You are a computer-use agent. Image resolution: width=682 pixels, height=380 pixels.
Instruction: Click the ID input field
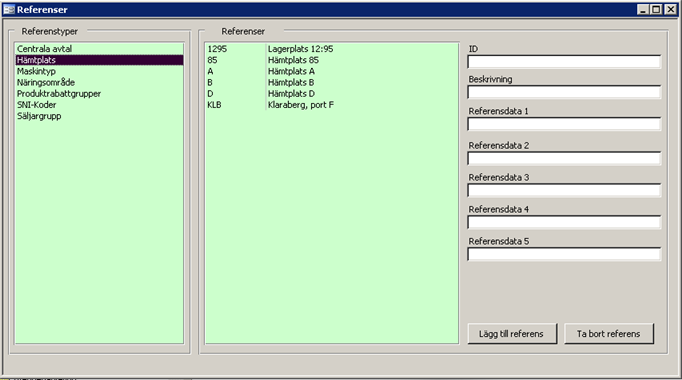tap(564, 62)
